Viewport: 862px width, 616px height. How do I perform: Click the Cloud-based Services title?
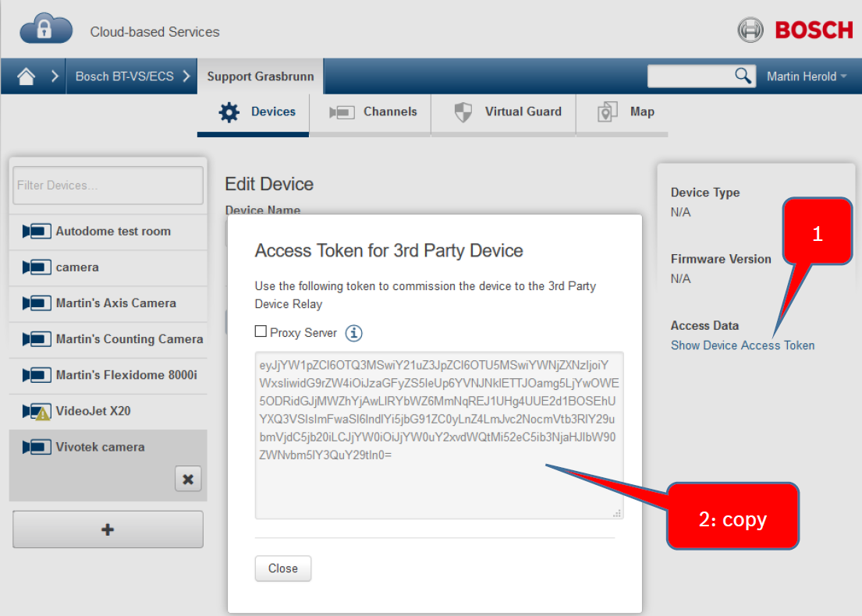(x=154, y=32)
